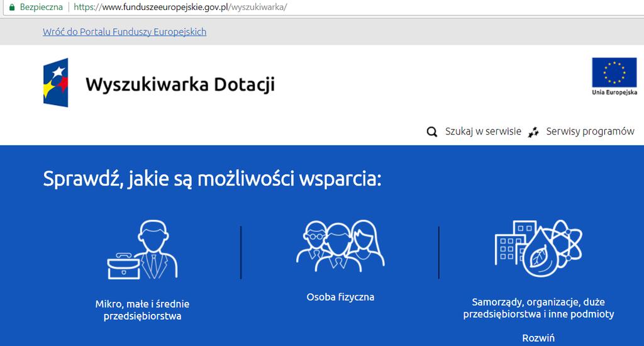
Task: Click the green secure padlock icon
Action: 12,7
